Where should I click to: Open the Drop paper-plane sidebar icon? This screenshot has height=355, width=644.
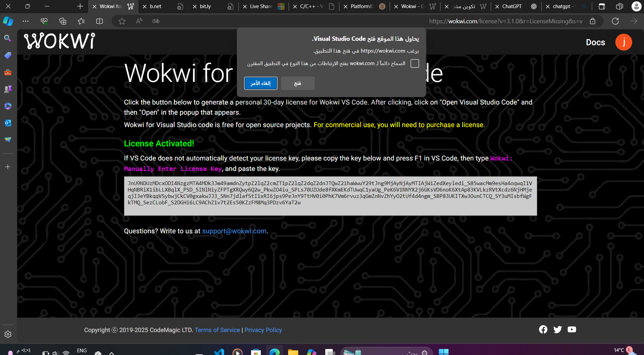pos(8,140)
